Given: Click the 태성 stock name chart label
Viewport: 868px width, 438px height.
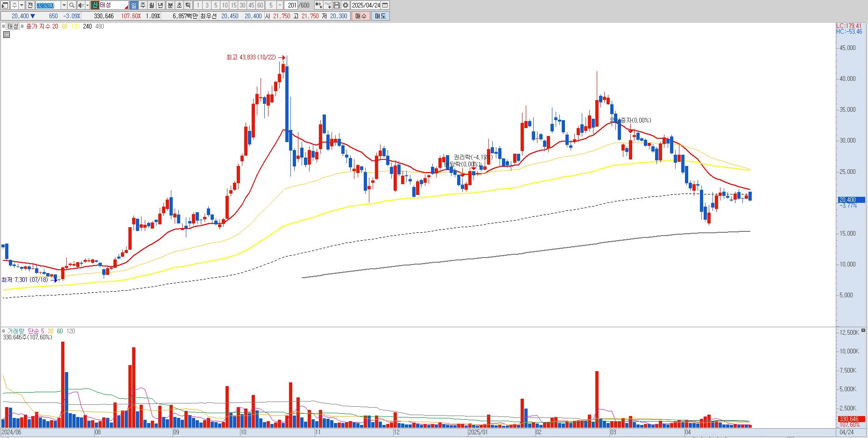Looking at the screenshot, I should pyautogui.click(x=13, y=26).
